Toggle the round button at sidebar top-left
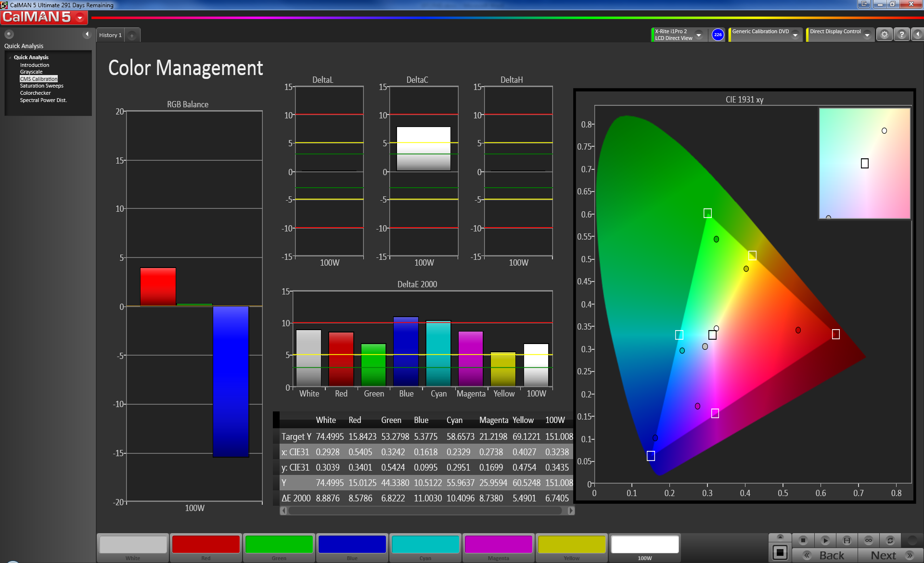This screenshot has height=563, width=924. (x=9, y=34)
